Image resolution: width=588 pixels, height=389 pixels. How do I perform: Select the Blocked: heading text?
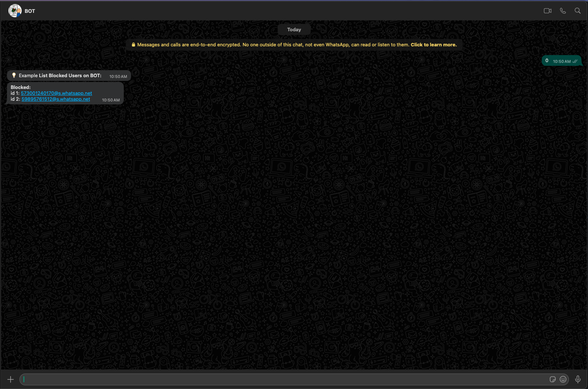pos(21,88)
